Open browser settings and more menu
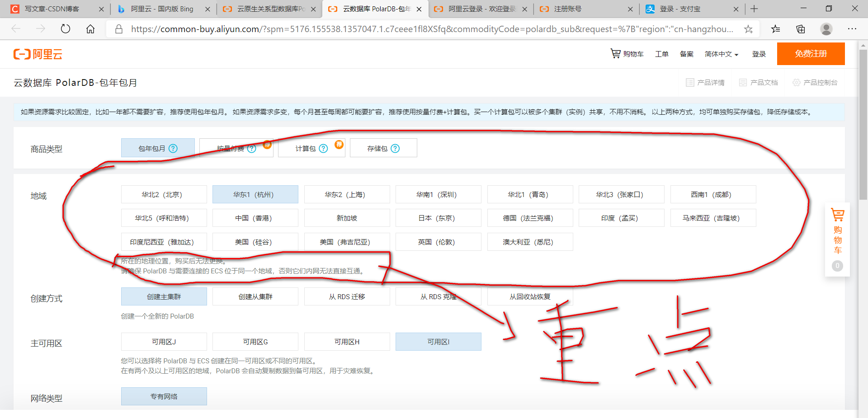The image size is (868, 418). pyautogui.click(x=852, y=29)
